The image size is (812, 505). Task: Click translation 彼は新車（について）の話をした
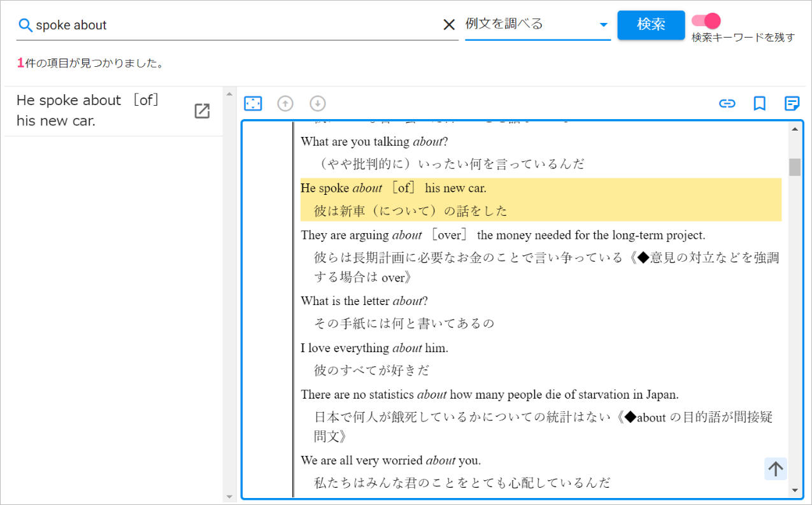(x=411, y=211)
